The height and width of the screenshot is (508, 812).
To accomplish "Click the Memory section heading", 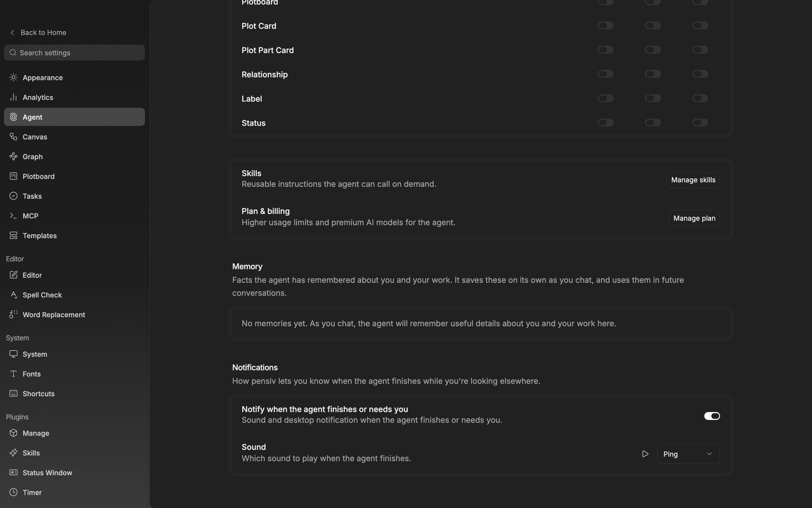I will coord(247,266).
